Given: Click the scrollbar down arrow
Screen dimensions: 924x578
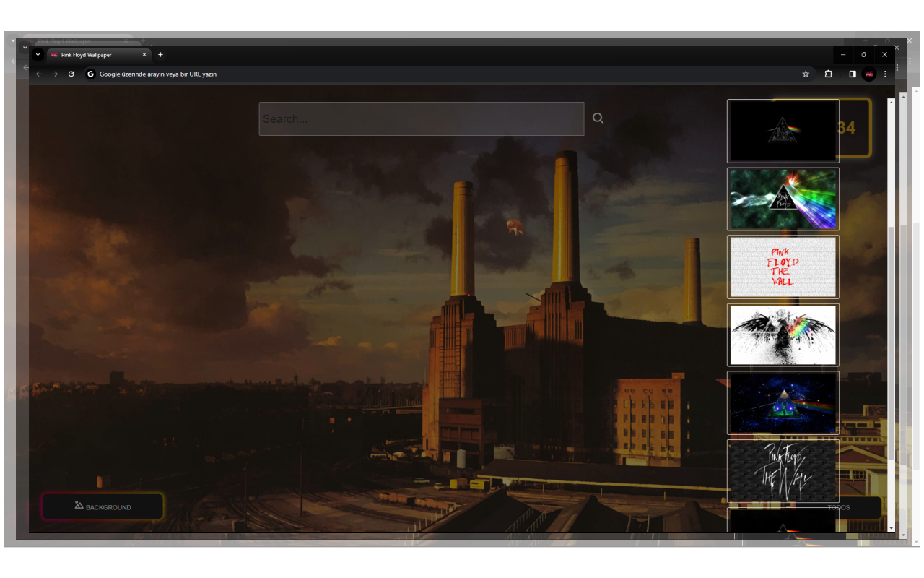Looking at the screenshot, I should click(891, 528).
